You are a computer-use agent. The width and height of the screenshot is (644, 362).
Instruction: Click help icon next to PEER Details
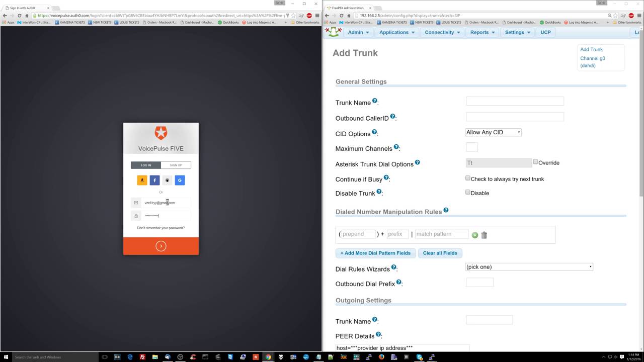click(x=378, y=334)
